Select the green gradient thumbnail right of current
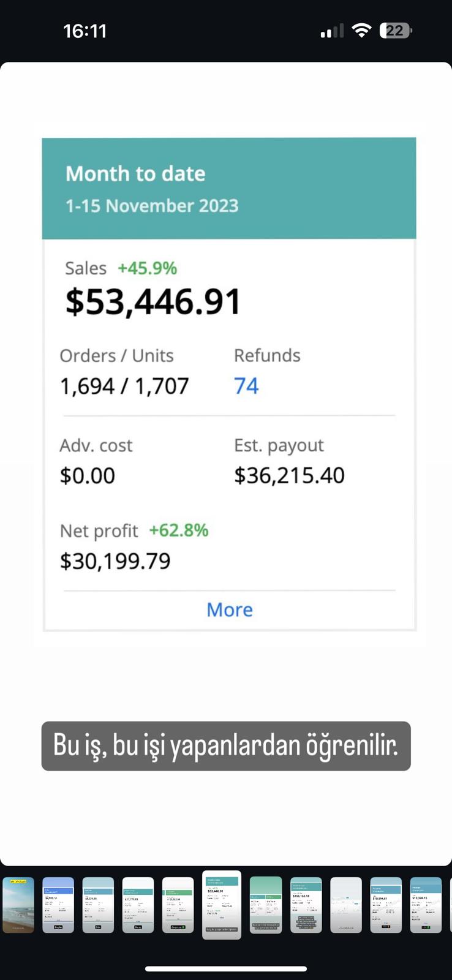452x980 pixels. pyautogui.click(x=266, y=905)
